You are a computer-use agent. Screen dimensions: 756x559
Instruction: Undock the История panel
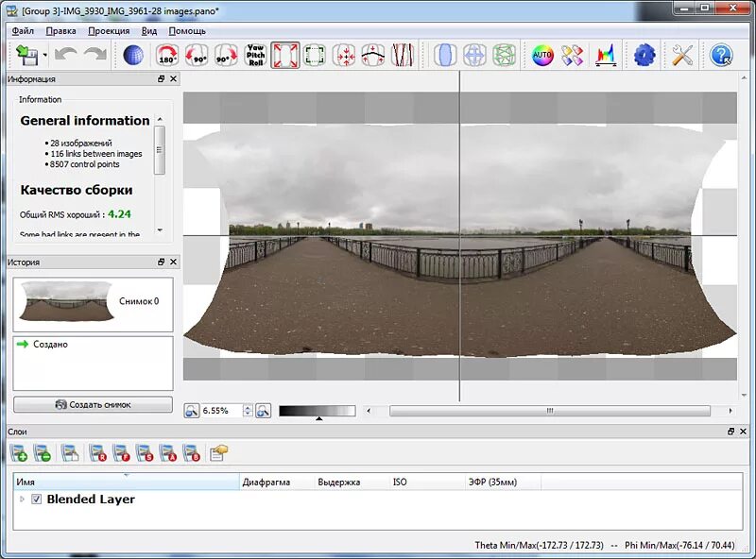162,262
